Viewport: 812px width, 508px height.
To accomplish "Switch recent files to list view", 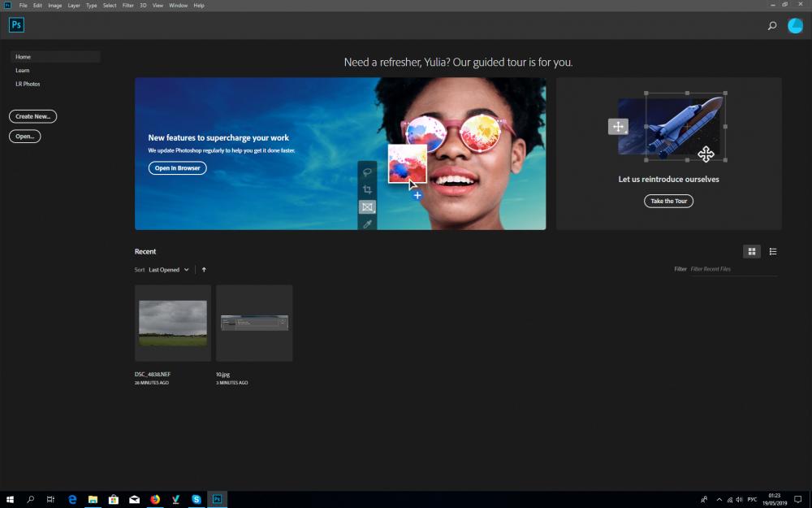I will coord(773,251).
